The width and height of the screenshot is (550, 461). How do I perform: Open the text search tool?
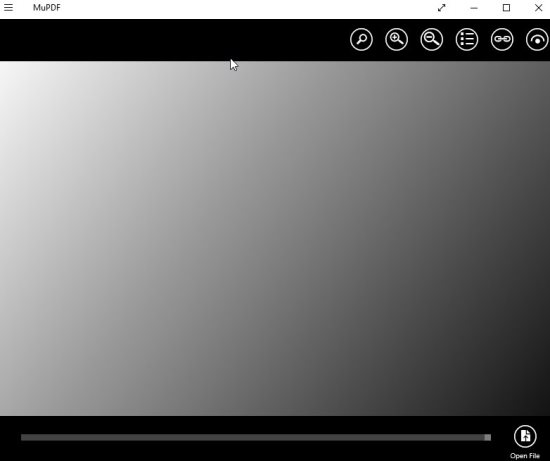(361, 39)
